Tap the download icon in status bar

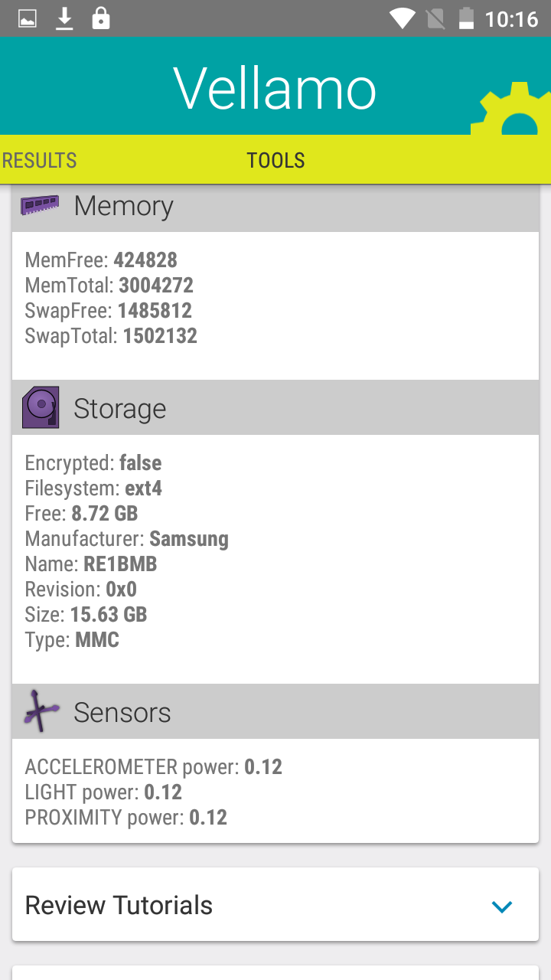pos(65,18)
